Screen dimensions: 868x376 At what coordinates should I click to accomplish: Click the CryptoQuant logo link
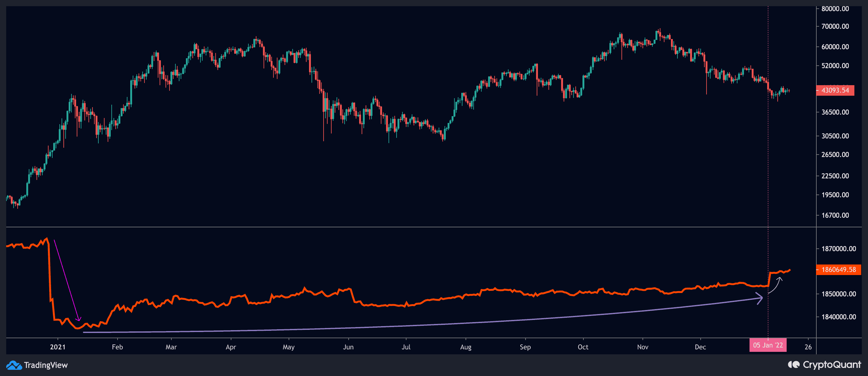[x=824, y=365]
